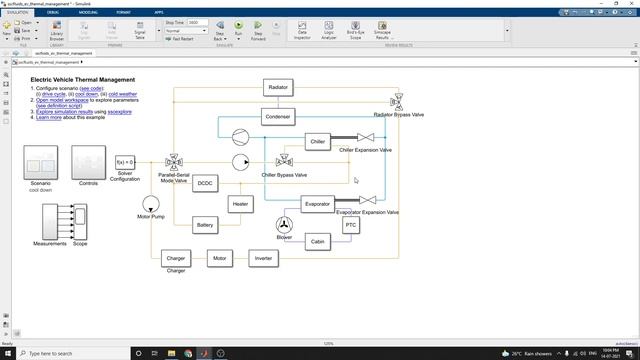This screenshot has height=360, width=640.
Task: Open the Windows Start menu
Action: coord(8,353)
